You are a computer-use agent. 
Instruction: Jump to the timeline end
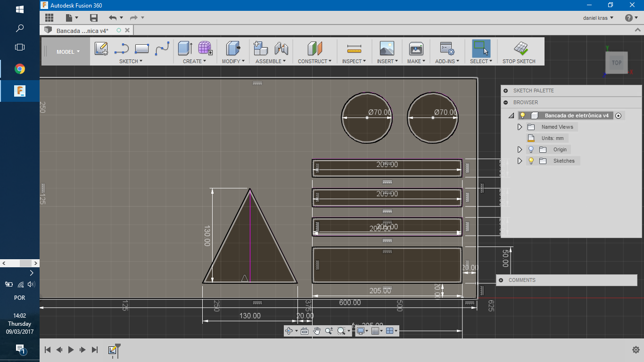(x=95, y=350)
